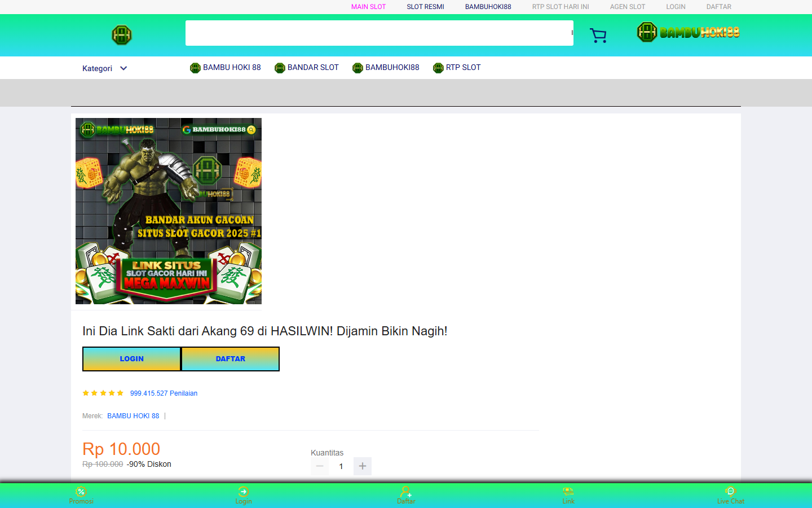Focus the search input field
Image resolution: width=812 pixels, height=508 pixels.
379,33
